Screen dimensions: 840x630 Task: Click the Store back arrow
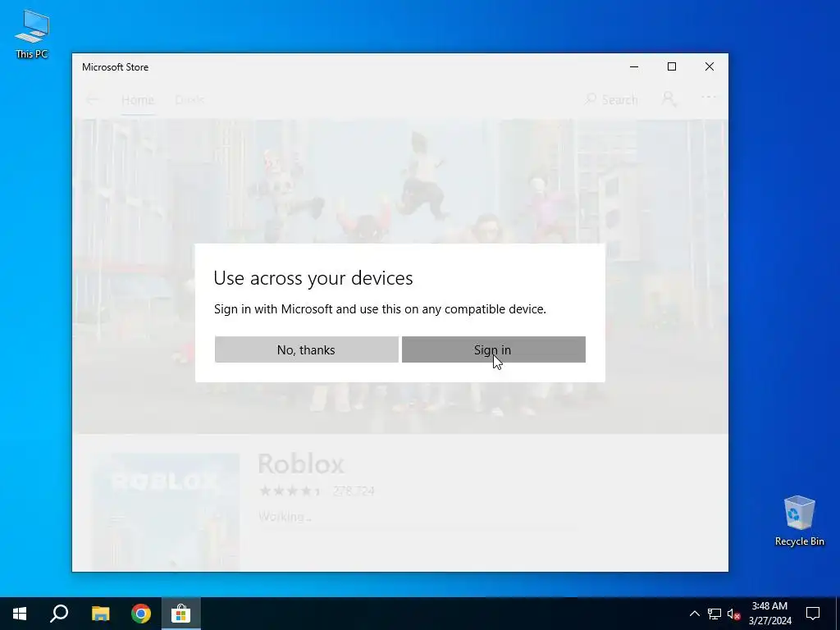[x=93, y=99]
